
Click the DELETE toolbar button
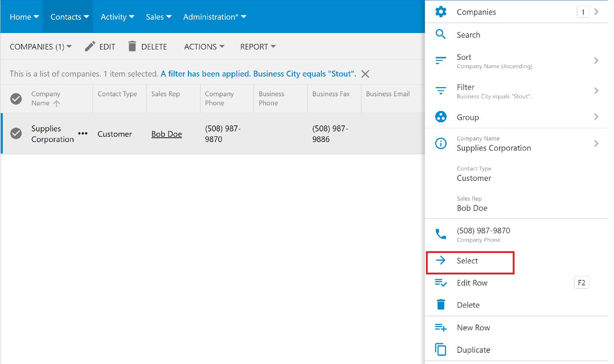[147, 47]
